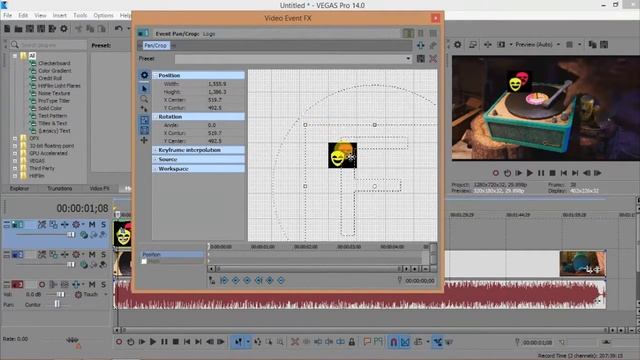Click the Undo arrow in main toolbar
This screenshot has height=360, width=640.
click(x=118, y=29)
